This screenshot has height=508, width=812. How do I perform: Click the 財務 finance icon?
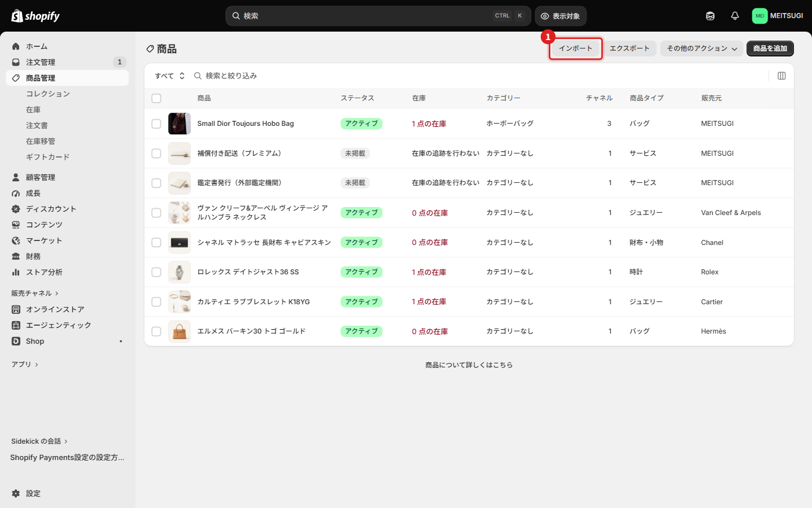coord(16,256)
